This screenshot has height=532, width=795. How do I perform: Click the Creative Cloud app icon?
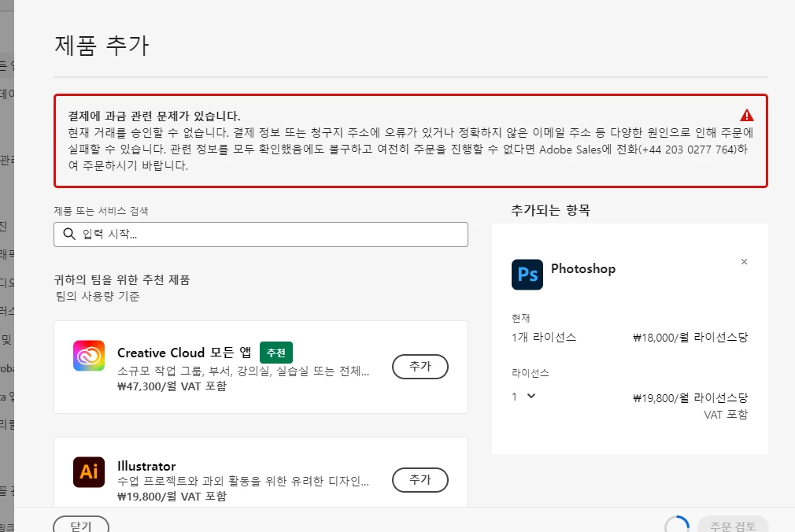[x=89, y=356]
